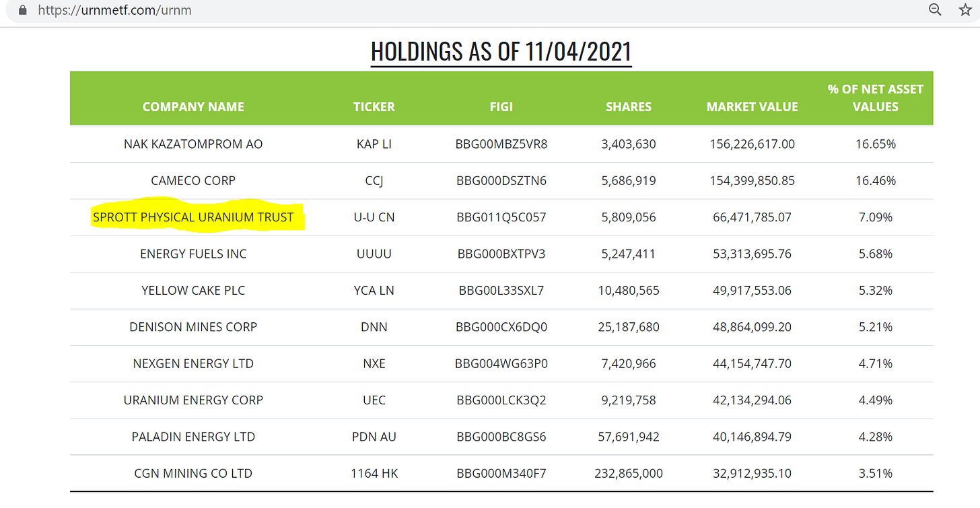
Task: Click the 16.46% net asset value
Action: (876, 180)
